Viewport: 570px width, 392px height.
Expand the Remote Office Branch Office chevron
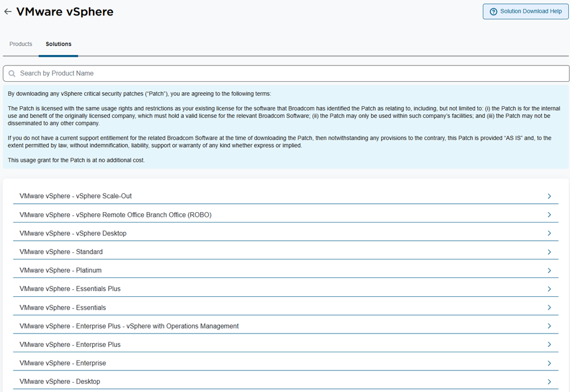coord(549,215)
